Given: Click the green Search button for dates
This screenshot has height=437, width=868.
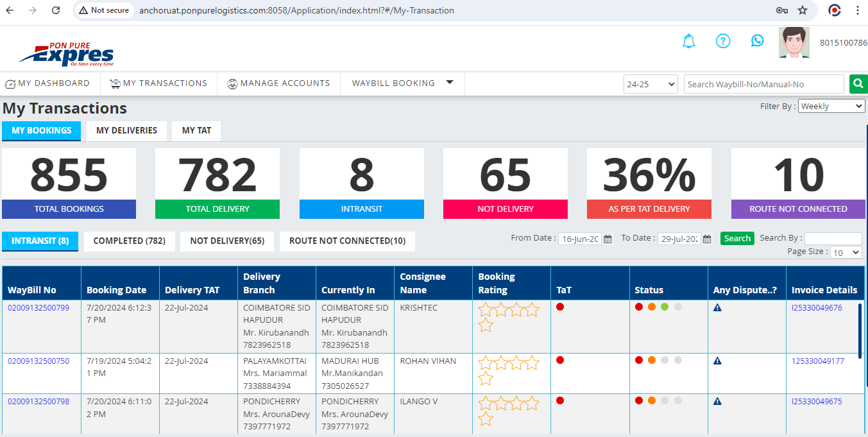Looking at the screenshot, I should click(737, 238).
